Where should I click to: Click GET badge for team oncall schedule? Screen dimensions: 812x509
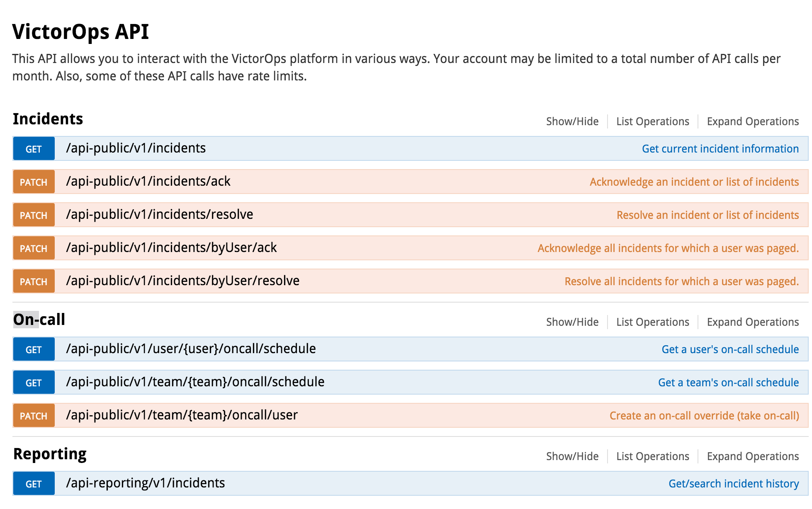click(x=34, y=383)
